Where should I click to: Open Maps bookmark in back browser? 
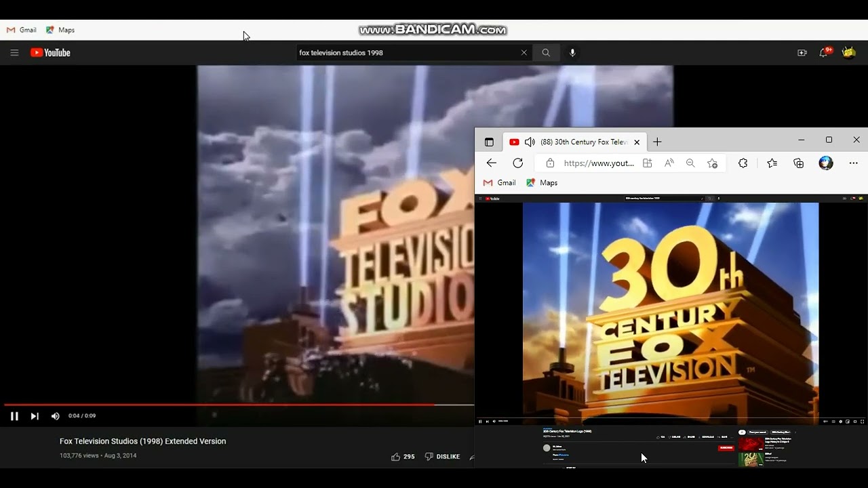[x=60, y=30]
